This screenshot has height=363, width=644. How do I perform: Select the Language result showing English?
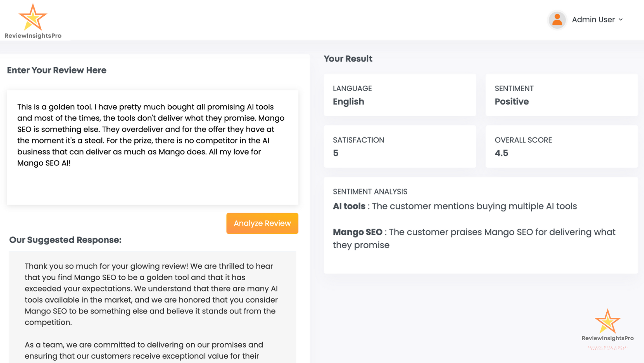pos(348,102)
